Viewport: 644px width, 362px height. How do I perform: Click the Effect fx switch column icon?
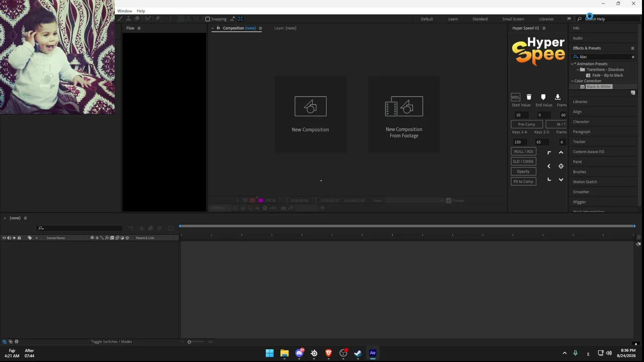(107, 238)
